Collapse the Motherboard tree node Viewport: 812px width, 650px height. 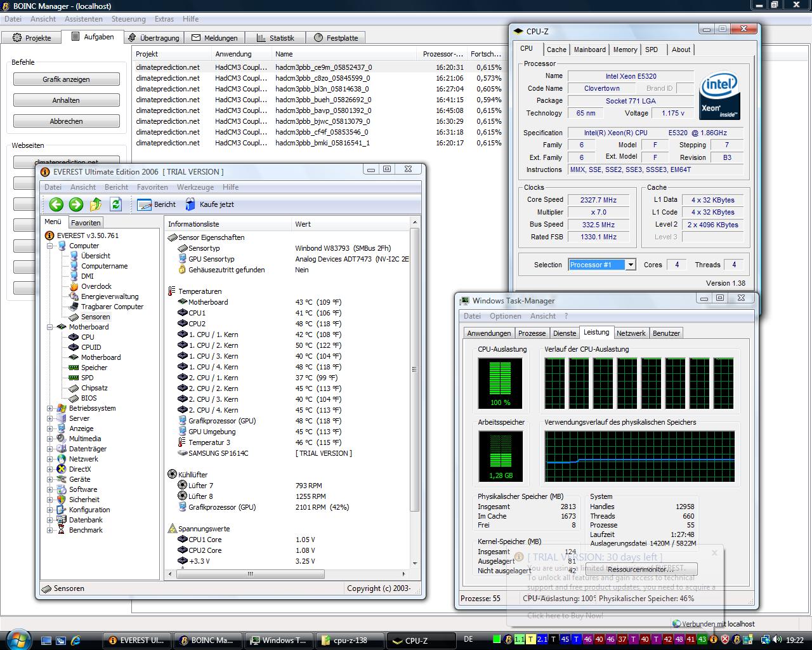click(50, 327)
